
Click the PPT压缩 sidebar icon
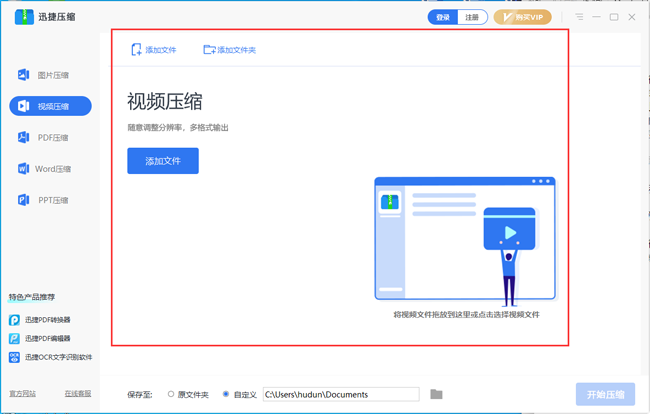point(24,200)
